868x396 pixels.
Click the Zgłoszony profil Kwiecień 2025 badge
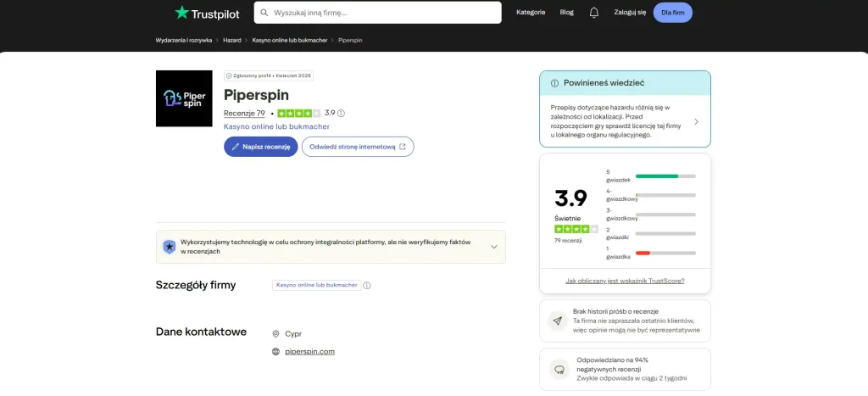tap(269, 75)
